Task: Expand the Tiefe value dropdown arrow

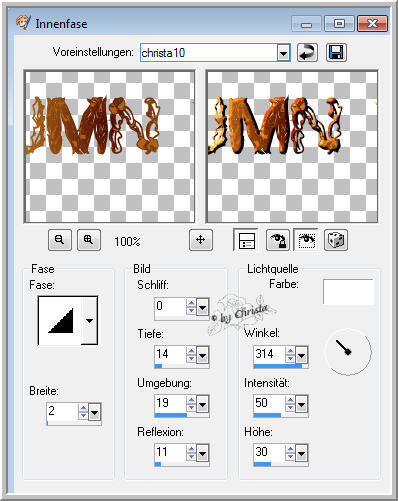Action: pyautogui.click(x=202, y=356)
